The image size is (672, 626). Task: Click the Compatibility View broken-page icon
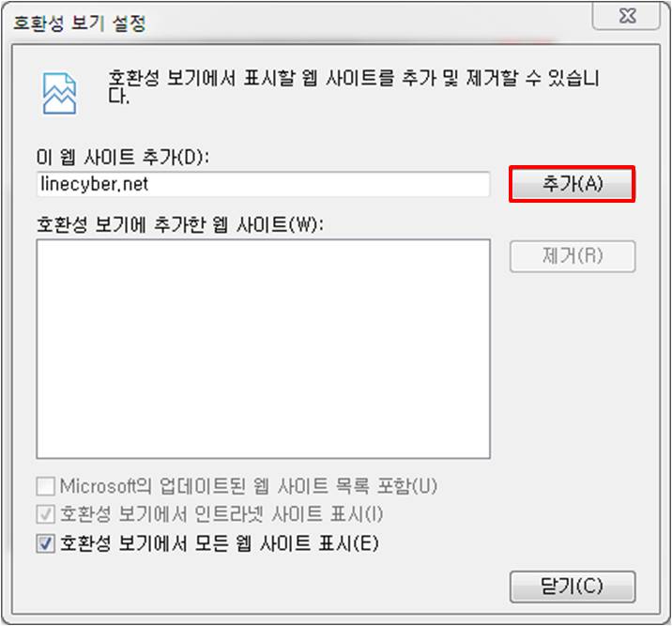pos(59,94)
